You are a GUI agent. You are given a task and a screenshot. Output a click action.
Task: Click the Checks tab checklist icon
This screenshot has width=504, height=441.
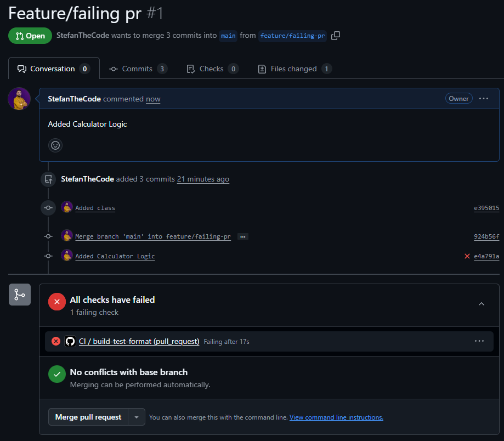(x=191, y=69)
